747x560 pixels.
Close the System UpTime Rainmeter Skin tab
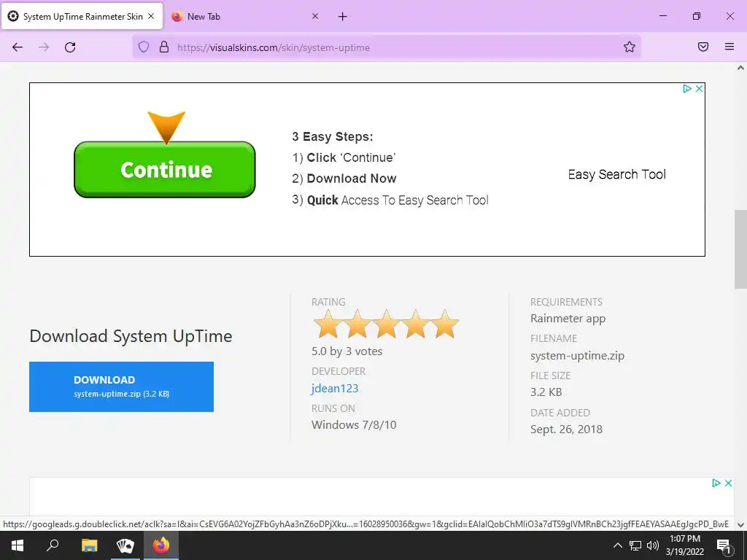pos(151,16)
